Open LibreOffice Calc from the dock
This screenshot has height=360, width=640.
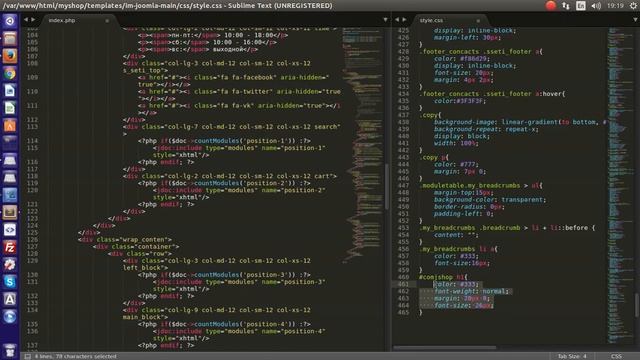click(10, 108)
